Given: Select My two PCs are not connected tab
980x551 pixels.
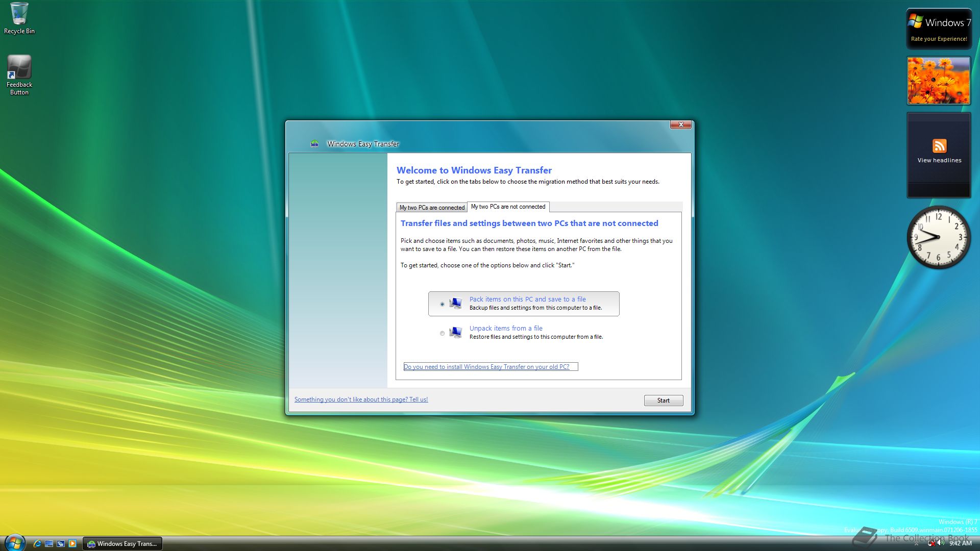Looking at the screenshot, I should click(x=508, y=207).
